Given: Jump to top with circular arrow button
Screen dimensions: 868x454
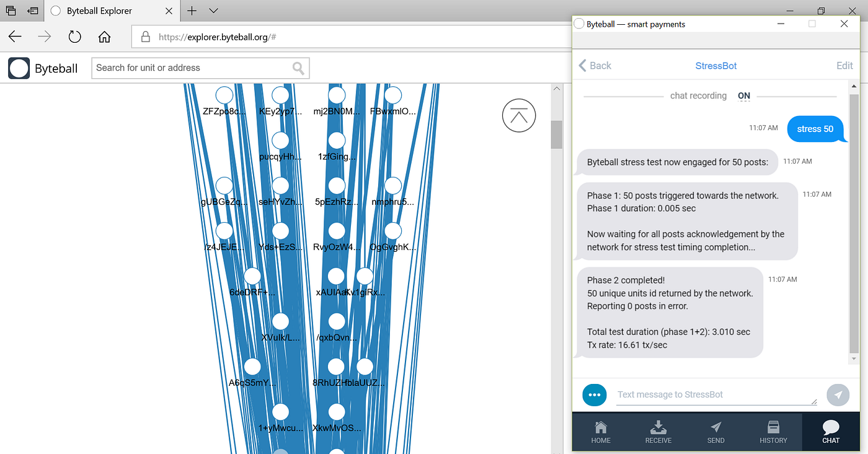Looking at the screenshot, I should coord(519,115).
